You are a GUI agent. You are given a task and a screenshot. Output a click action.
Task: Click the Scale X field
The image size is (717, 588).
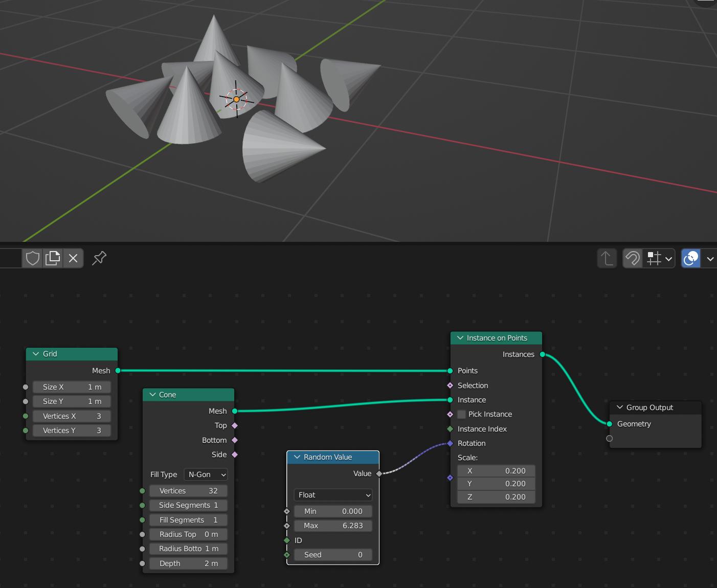pyautogui.click(x=496, y=471)
